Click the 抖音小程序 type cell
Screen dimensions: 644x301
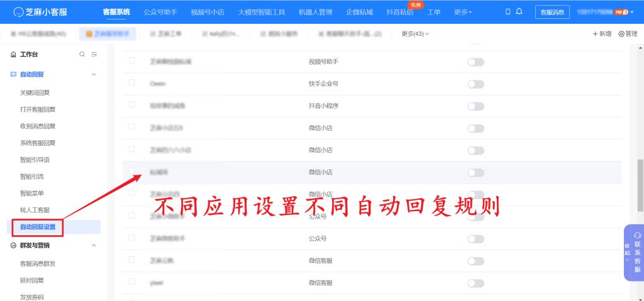point(324,106)
